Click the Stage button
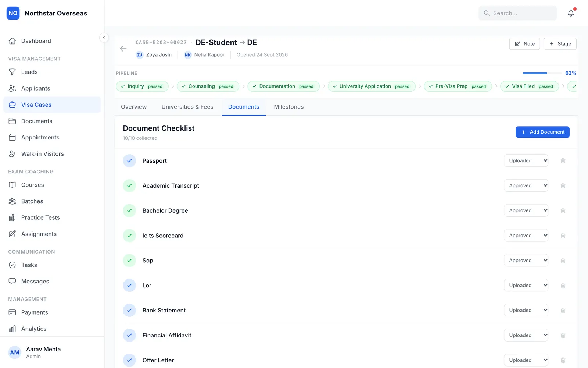This screenshot has height=368, width=588. coord(560,44)
